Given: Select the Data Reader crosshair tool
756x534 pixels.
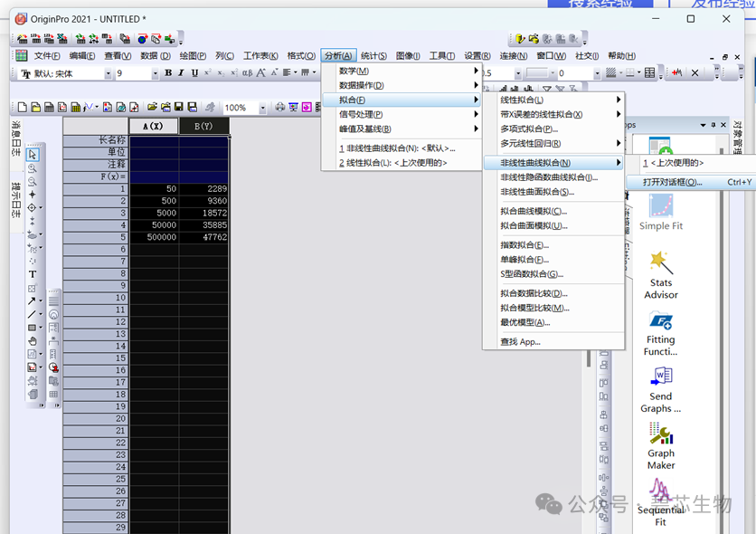Looking at the screenshot, I should coord(32,208).
